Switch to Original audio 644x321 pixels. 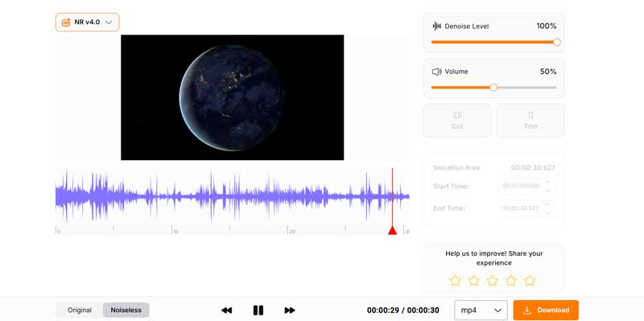[80, 310]
